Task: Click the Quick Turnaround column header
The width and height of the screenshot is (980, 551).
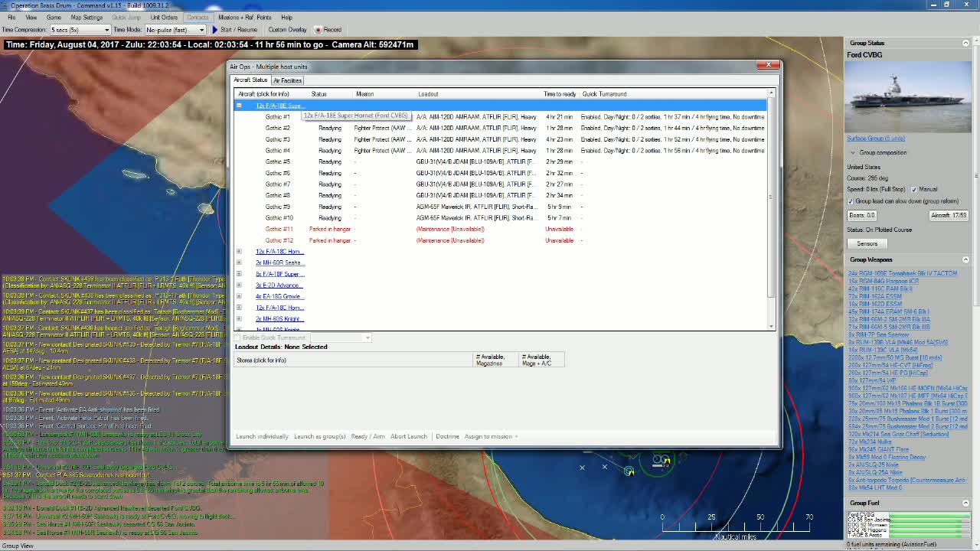Action: pos(604,94)
